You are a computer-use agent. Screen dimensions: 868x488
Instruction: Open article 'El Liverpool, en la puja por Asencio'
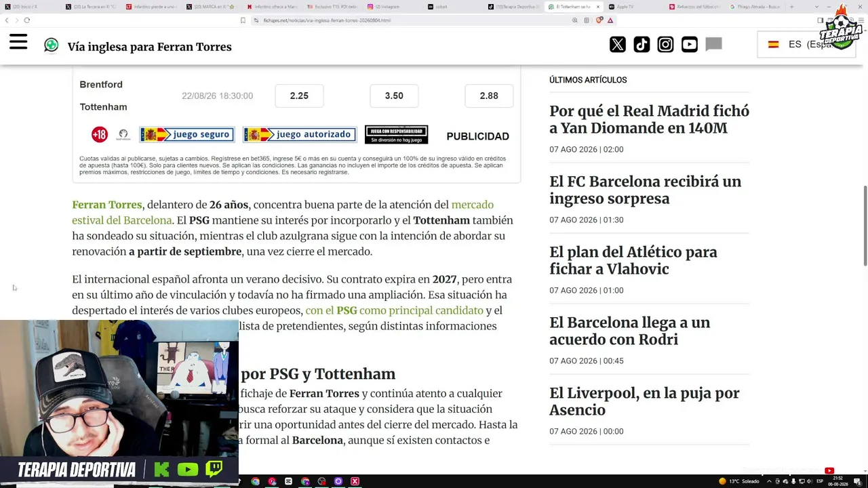[x=644, y=401]
